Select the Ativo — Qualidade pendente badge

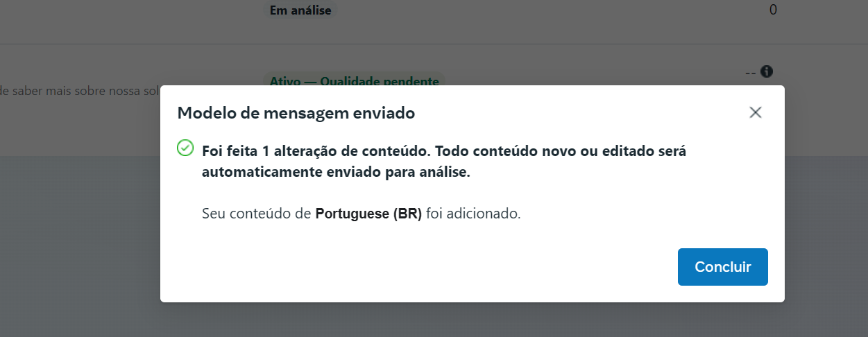(355, 81)
